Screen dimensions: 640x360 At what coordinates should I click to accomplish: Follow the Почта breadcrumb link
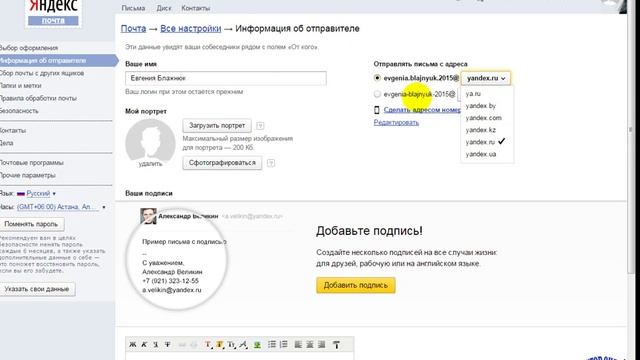[133, 29]
